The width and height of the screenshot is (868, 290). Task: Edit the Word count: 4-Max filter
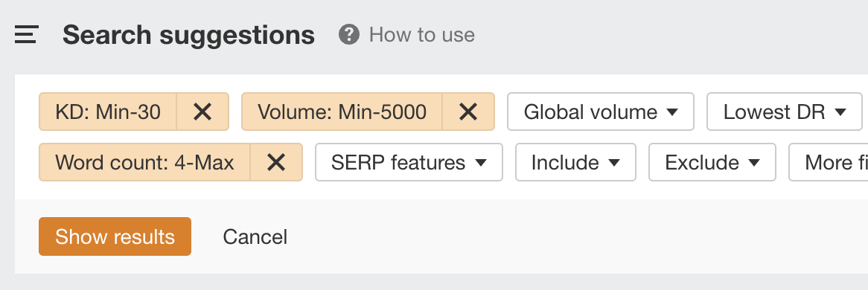tap(144, 162)
